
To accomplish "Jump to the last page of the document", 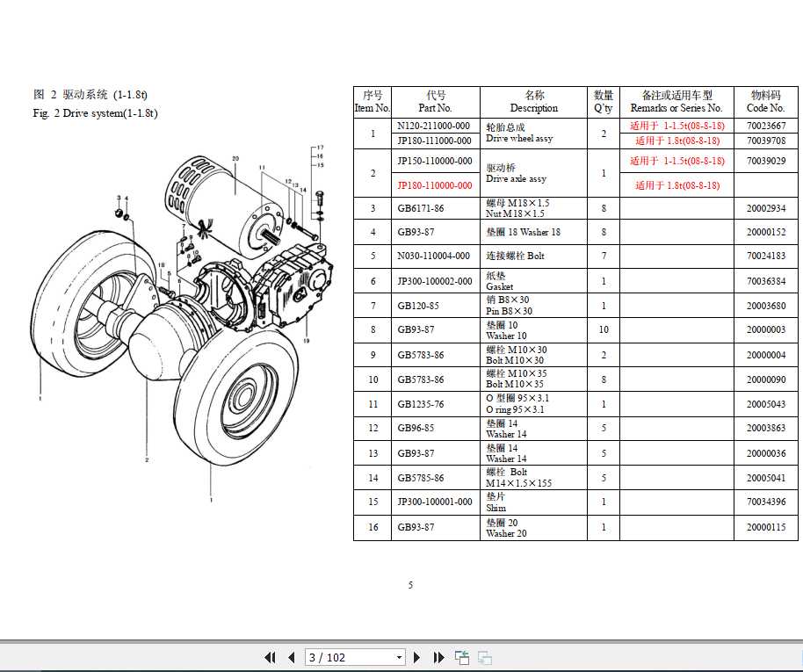I will [438, 657].
